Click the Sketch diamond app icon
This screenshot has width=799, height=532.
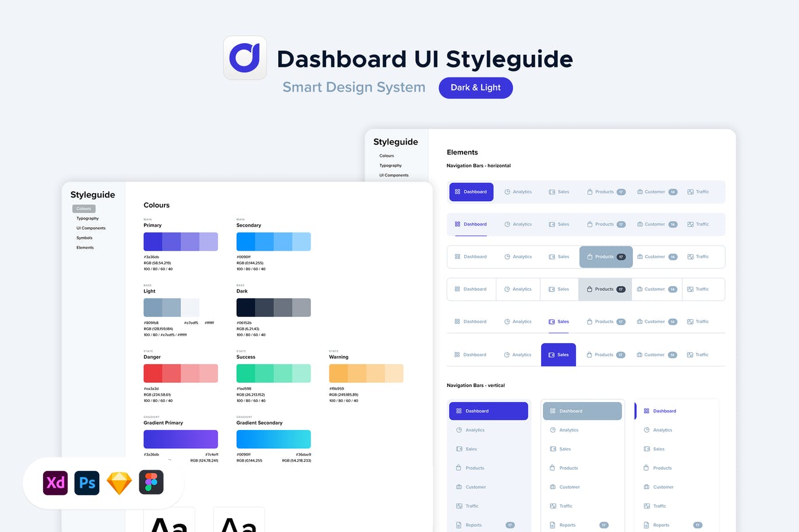119,483
